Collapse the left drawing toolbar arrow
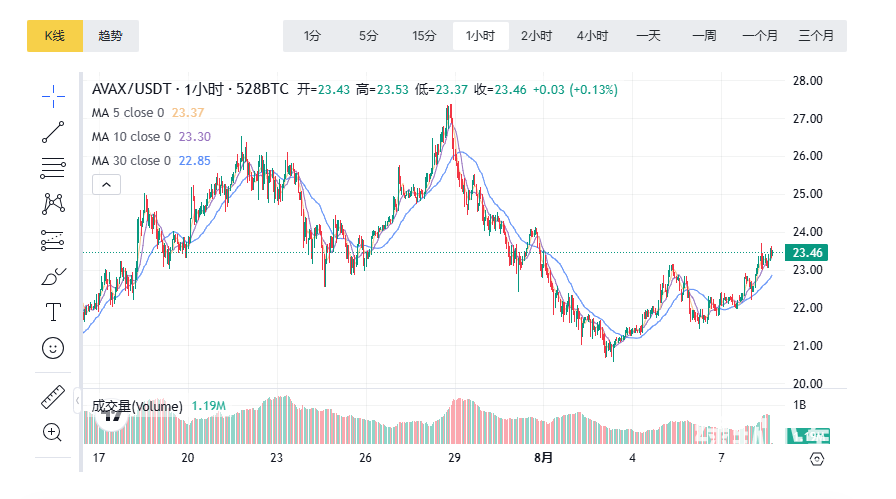Viewport: 896px width, 499px height. 78,401
